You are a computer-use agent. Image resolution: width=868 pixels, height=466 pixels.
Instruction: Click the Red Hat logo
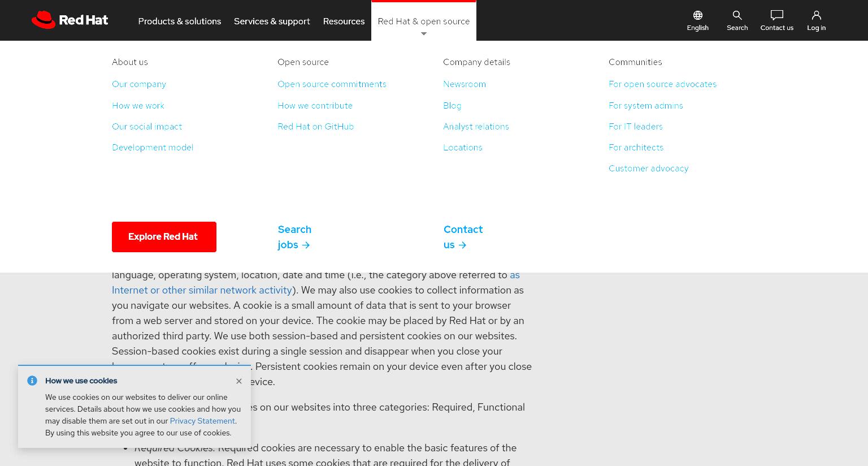tap(70, 20)
